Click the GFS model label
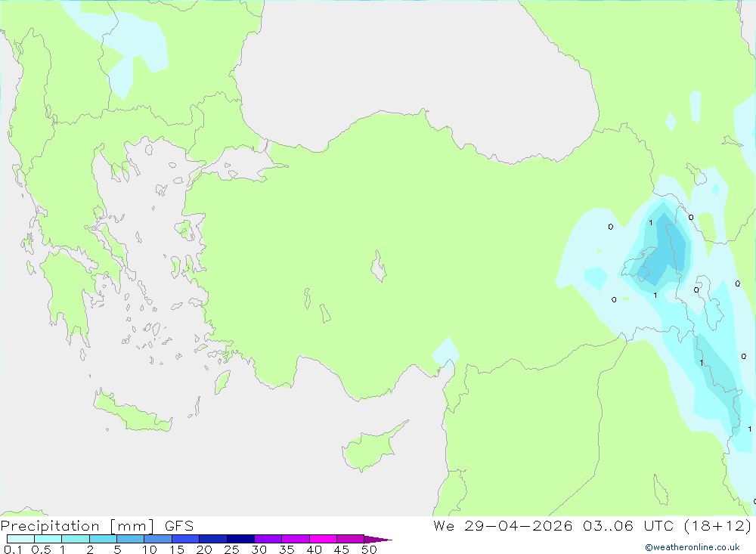This screenshot has width=756, height=554. pyautogui.click(x=179, y=526)
